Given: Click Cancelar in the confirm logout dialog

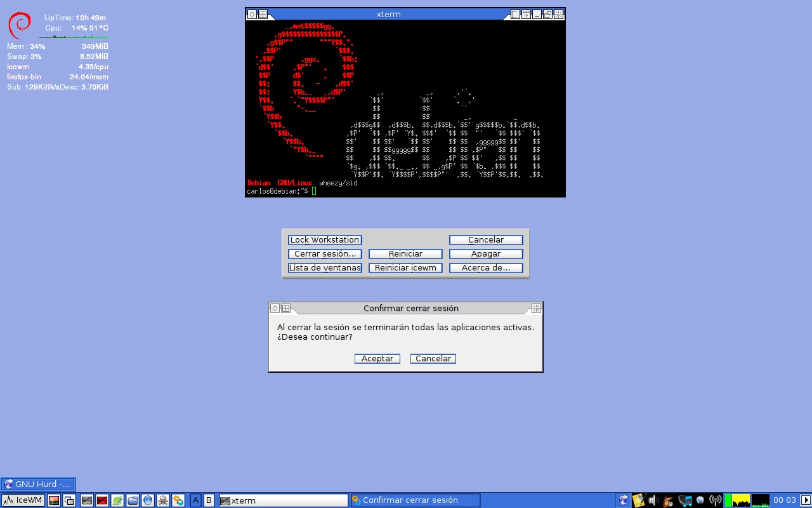Looking at the screenshot, I should [433, 359].
